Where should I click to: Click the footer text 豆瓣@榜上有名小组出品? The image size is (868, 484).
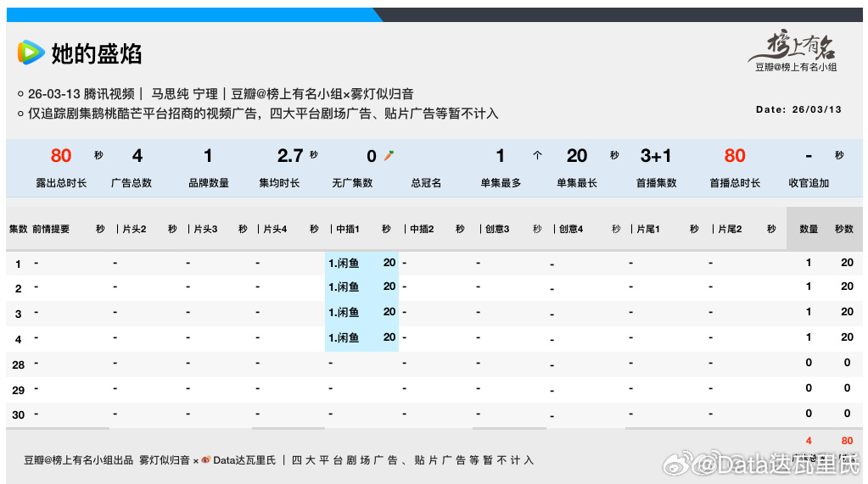point(78,460)
